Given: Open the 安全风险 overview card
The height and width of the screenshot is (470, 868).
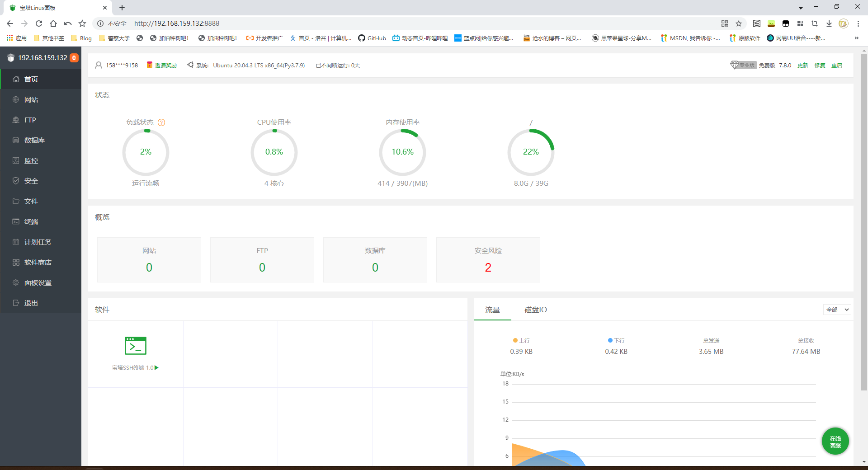Looking at the screenshot, I should (x=488, y=260).
